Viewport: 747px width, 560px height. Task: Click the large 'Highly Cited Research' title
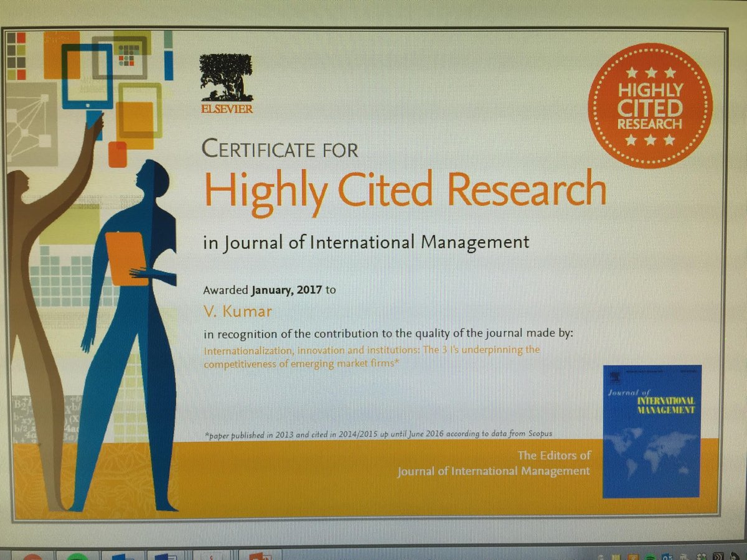405,191
